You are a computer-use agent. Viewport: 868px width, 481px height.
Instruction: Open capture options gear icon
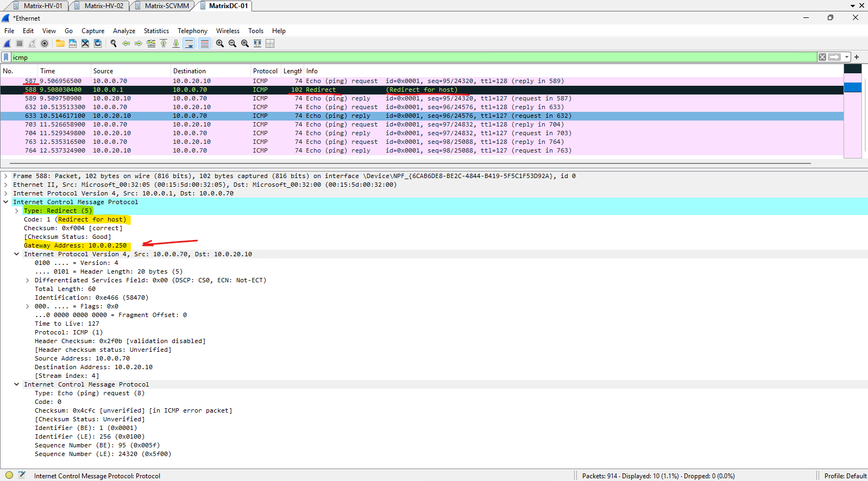pyautogui.click(x=45, y=43)
